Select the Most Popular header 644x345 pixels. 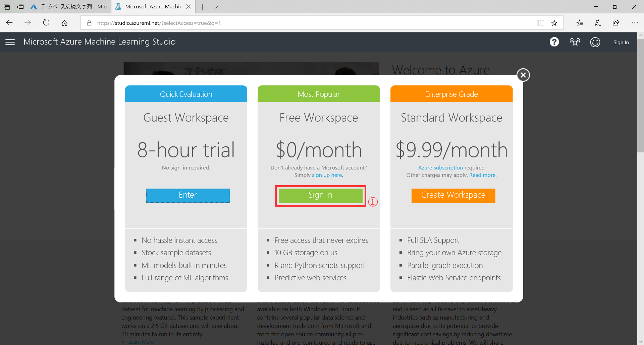click(319, 94)
